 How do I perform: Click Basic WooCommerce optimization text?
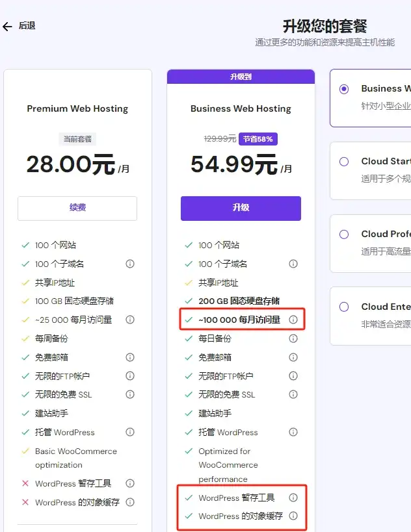(76, 458)
